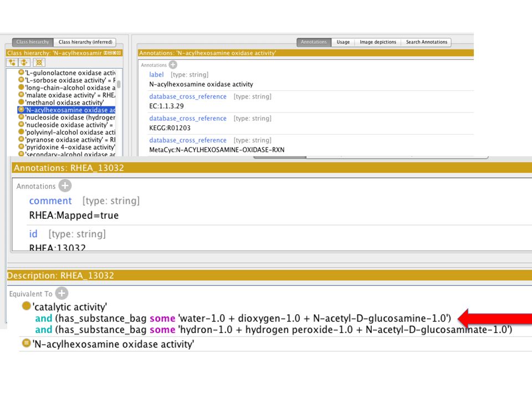
Task: Click the first view-split icon in Class hierarchy header
Action: (105, 53)
